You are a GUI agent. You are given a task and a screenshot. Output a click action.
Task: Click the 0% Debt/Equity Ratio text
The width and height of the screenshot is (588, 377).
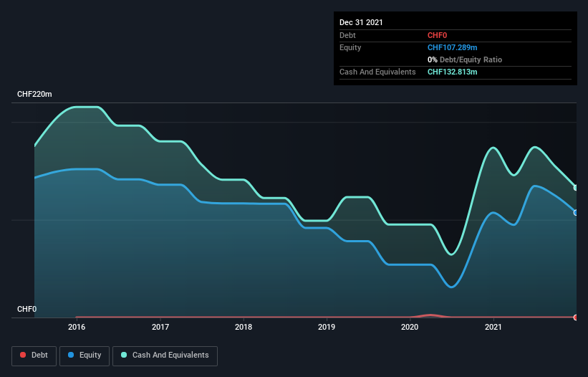(465, 59)
